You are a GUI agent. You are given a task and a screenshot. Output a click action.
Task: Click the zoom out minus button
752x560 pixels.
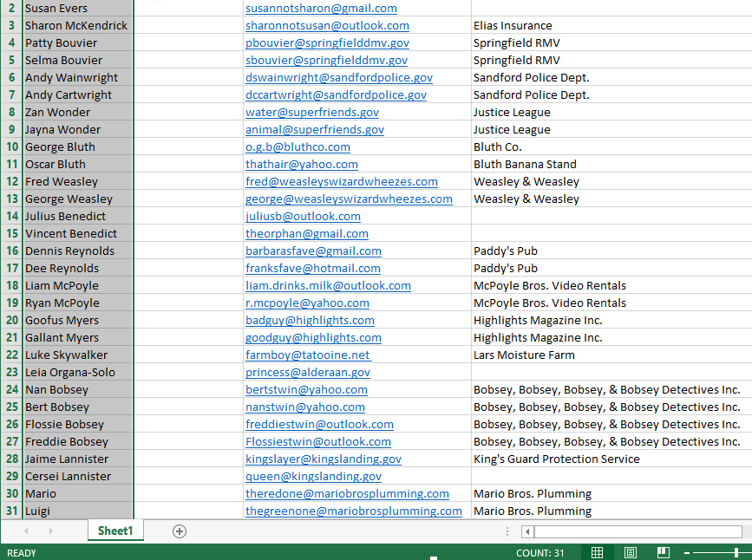[687, 553]
